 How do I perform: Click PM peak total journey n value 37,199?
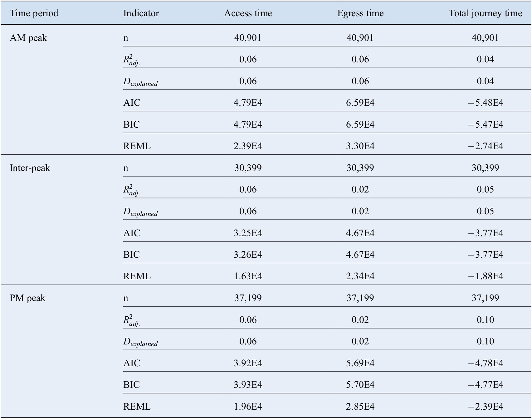tap(485, 298)
